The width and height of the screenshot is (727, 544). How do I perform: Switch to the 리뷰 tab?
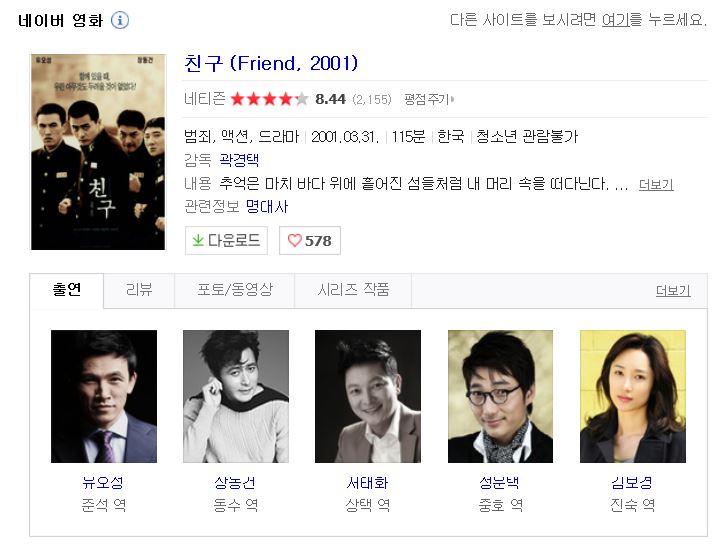[139, 290]
